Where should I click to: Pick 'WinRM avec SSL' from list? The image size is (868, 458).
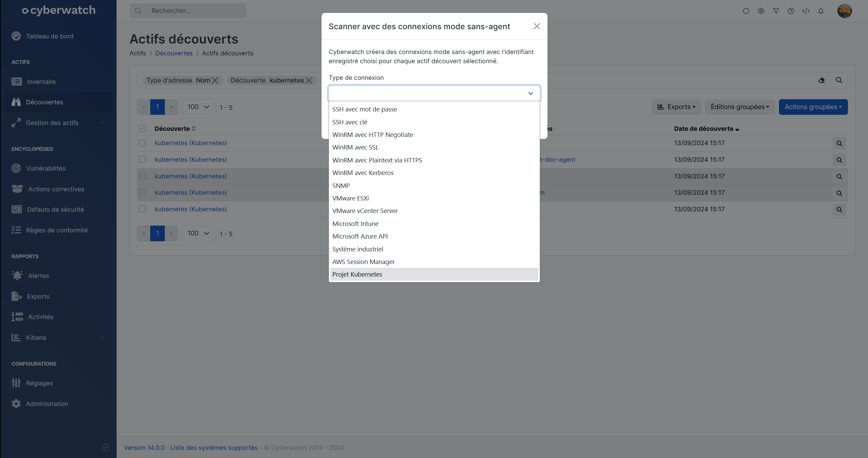434,147
